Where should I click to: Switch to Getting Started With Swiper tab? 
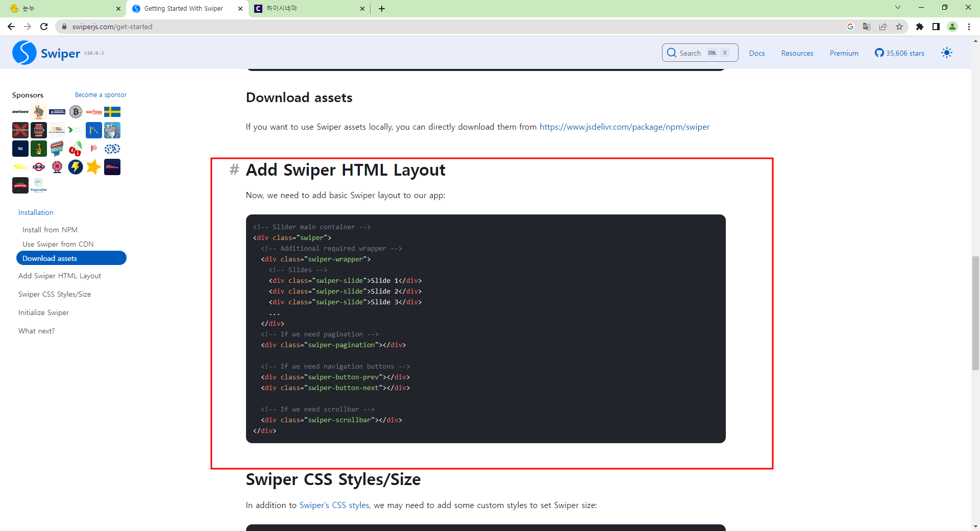[187, 9]
